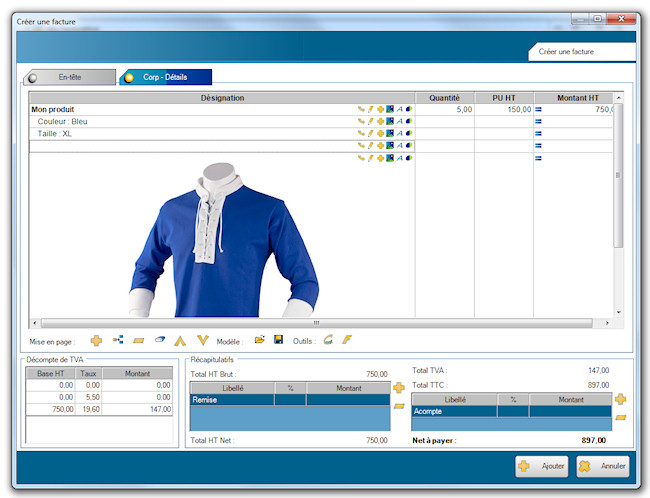Open a model with the folder icon
650x498 pixels.
click(x=260, y=341)
